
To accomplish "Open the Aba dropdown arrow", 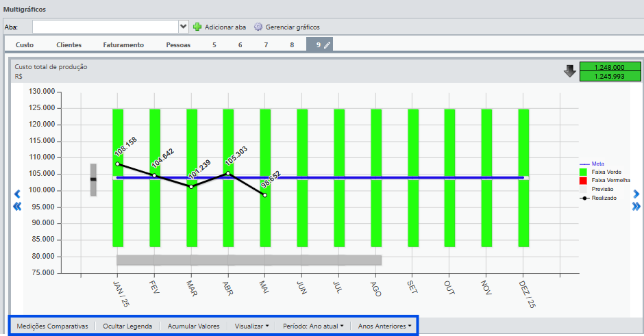I will [183, 27].
